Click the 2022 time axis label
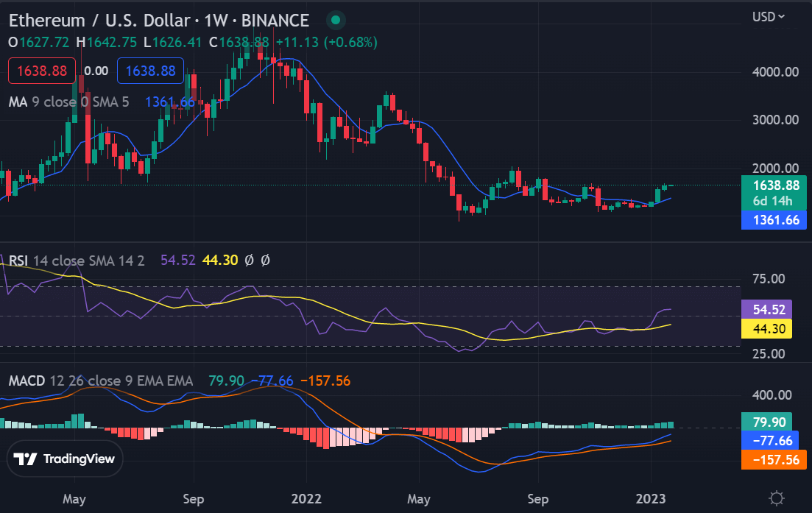812x513 pixels. tap(306, 499)
